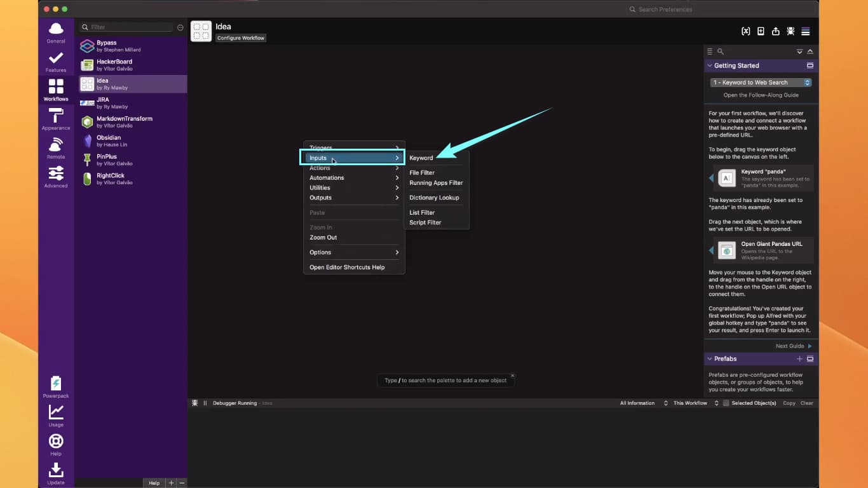Collapse the Getting Started section
Viewport: 868px width, 488px height.
[x=709, y=65]
